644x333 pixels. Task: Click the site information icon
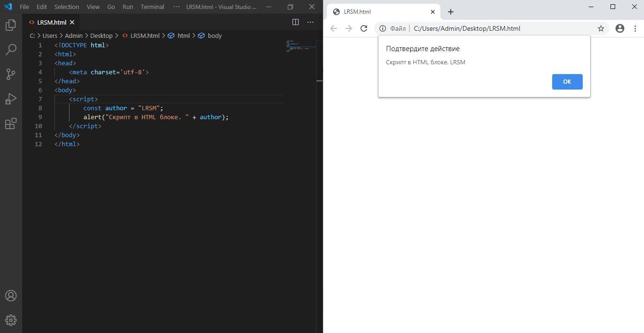pyautogui.click(x=383, y=28)
